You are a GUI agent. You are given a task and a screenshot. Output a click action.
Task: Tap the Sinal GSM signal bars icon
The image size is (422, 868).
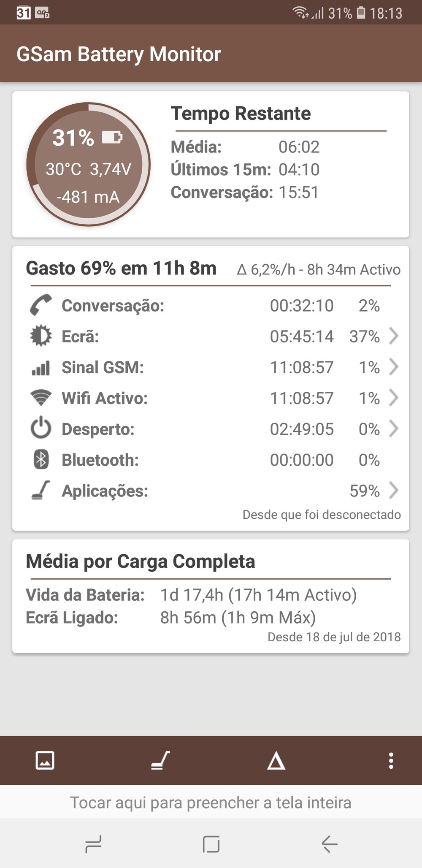click(x=41, y=367)
